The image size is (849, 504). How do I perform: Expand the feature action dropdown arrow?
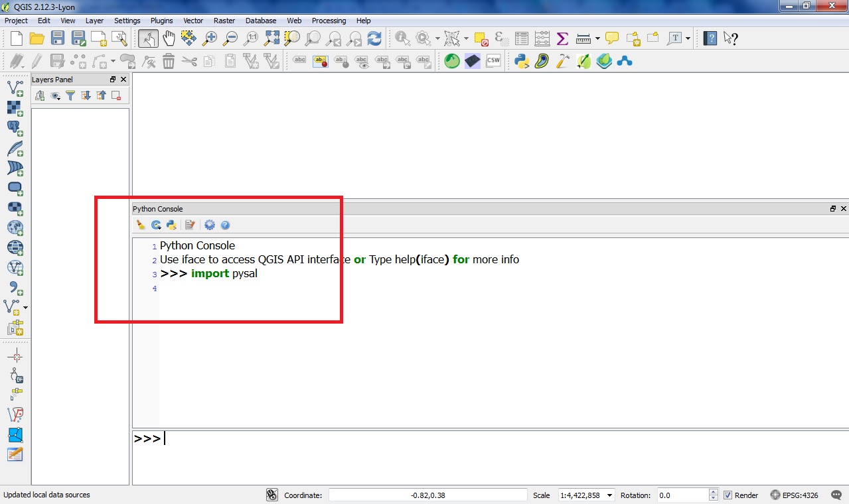pyautogui.click(x=437, y=38)
